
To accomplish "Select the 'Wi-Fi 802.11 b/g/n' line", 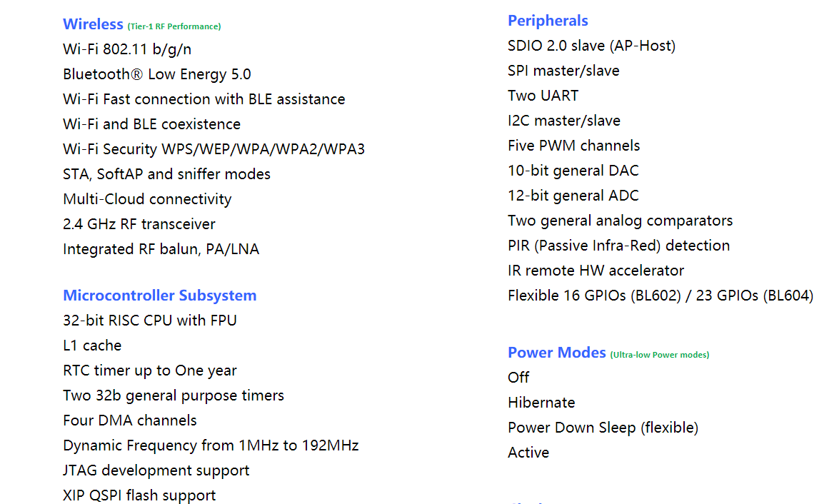I will 127,49.
